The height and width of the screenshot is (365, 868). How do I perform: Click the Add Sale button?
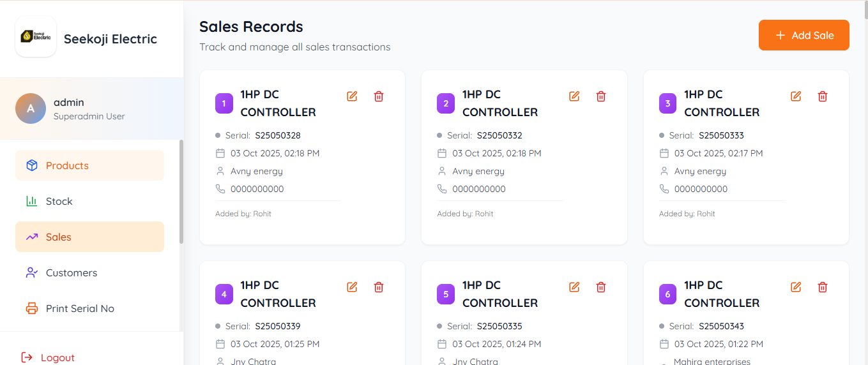(804, 35)
